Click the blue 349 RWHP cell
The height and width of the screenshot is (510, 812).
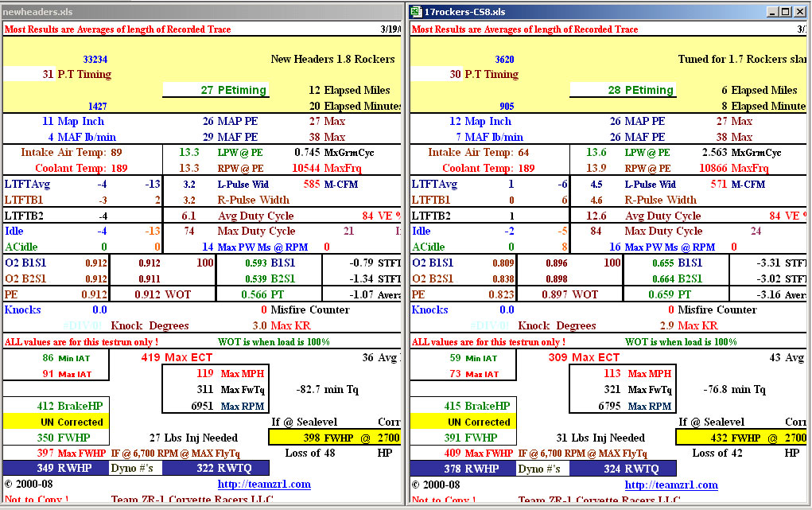tap(55, 469)
